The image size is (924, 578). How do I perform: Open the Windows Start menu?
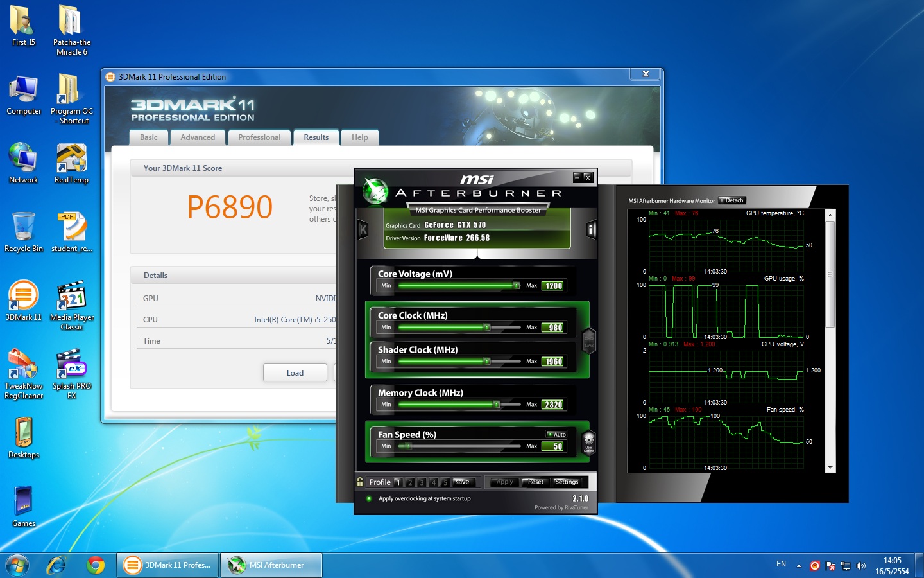point(17,565)
